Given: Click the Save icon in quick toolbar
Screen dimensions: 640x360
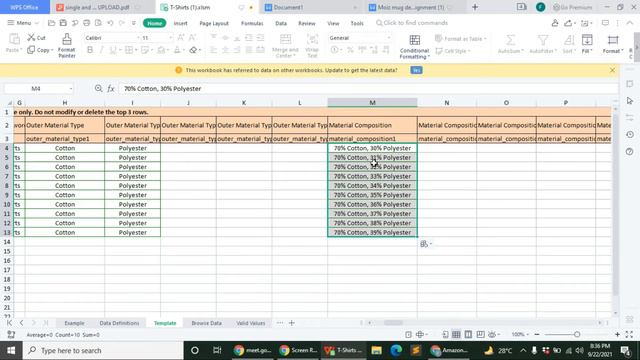Looking at the screenshot, I should coord(63,23).
